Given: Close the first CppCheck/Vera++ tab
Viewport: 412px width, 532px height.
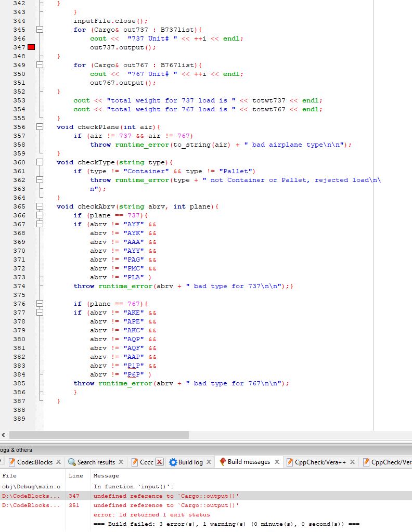Looking at the screenshot, I should 352,462.
